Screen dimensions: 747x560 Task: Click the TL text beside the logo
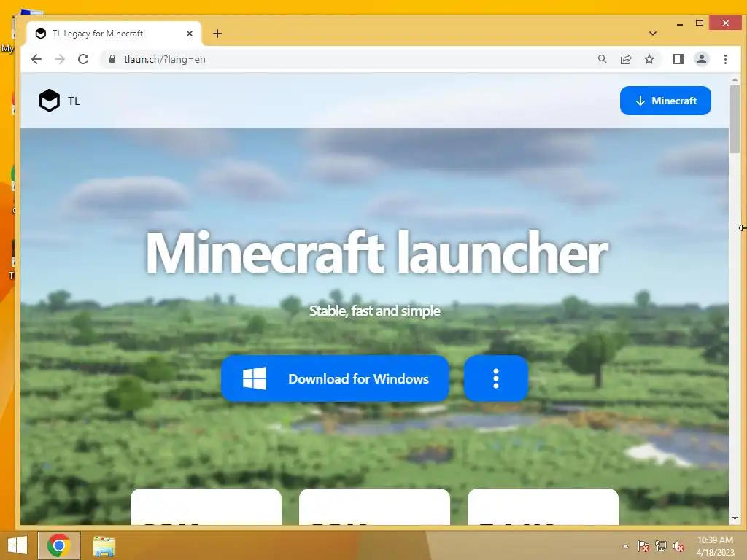coord(74,101)
